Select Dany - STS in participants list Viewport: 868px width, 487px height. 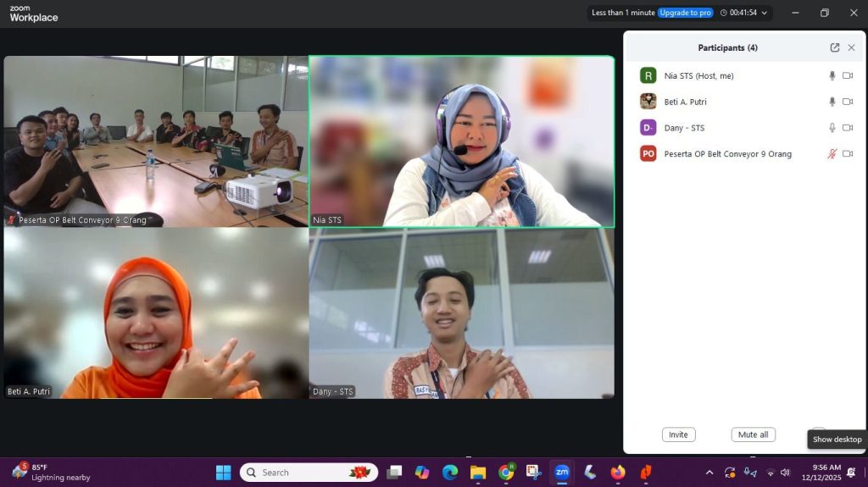click(x=684, y=128)
